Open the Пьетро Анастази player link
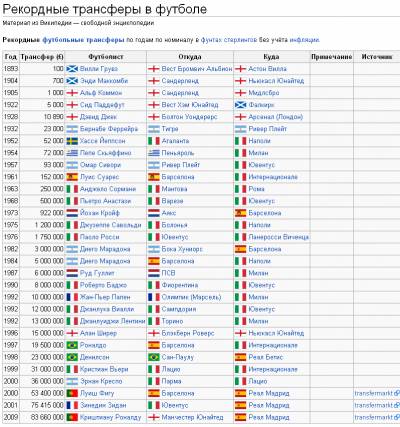The height and width of the screenshot is (427, 400). coord(105,201)
